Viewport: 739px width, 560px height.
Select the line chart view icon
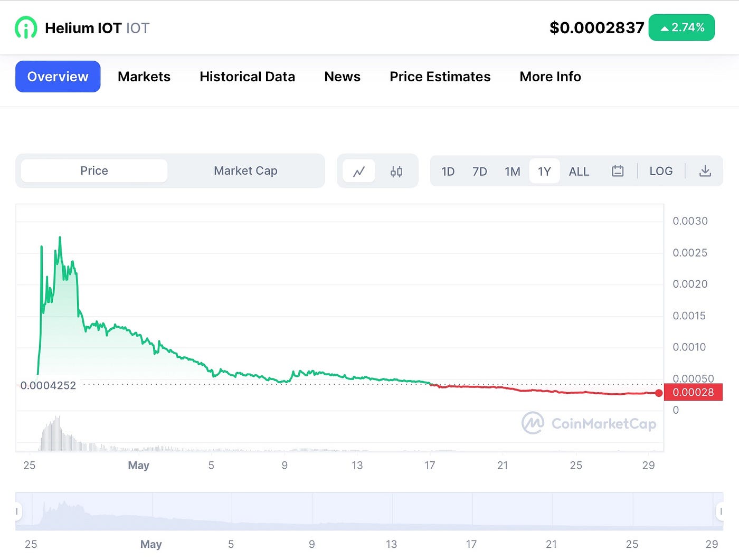359,172
